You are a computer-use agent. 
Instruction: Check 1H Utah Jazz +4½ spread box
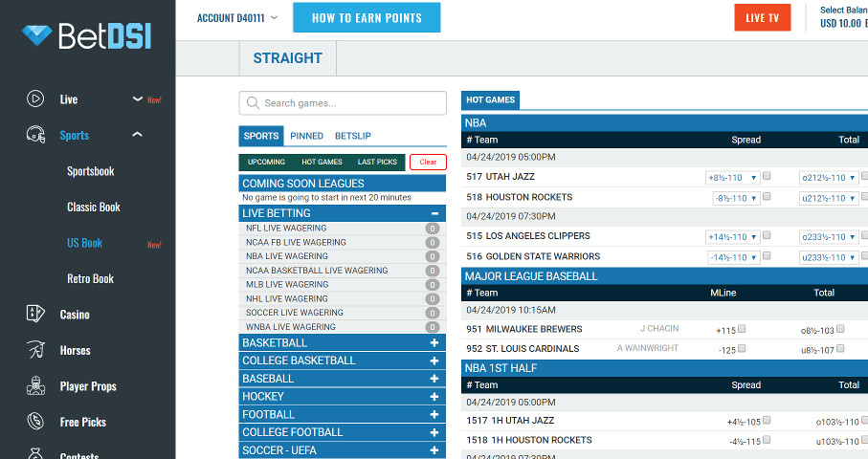pyautogui.click(x=767, y=421)
